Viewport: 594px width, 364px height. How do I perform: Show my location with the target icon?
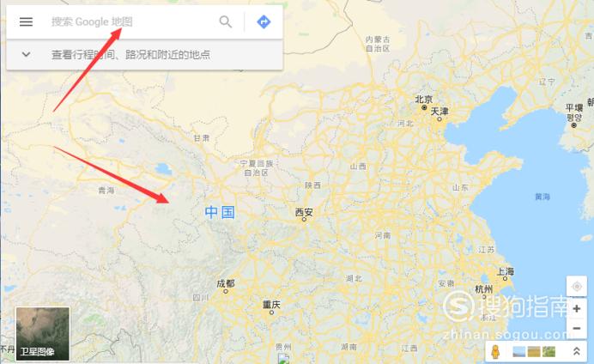point(577,287)
